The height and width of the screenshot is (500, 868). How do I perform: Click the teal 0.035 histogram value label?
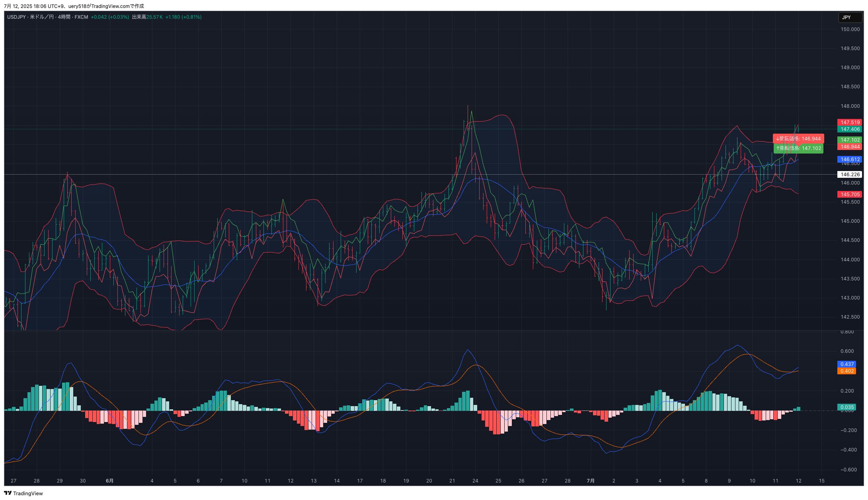tap(847, 407)
